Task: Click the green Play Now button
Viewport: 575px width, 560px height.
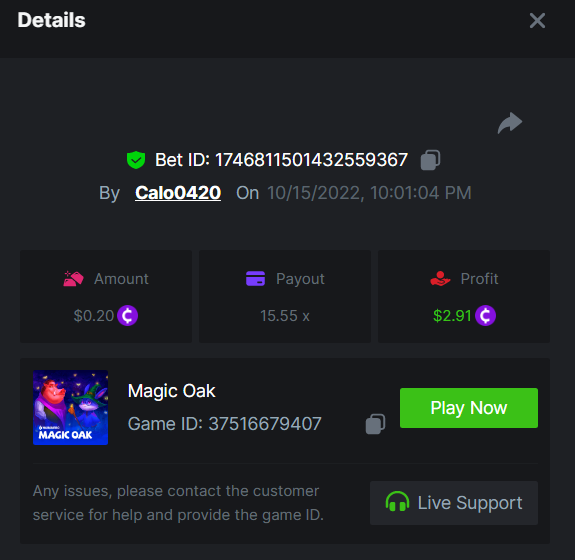Action: (469, 408)
